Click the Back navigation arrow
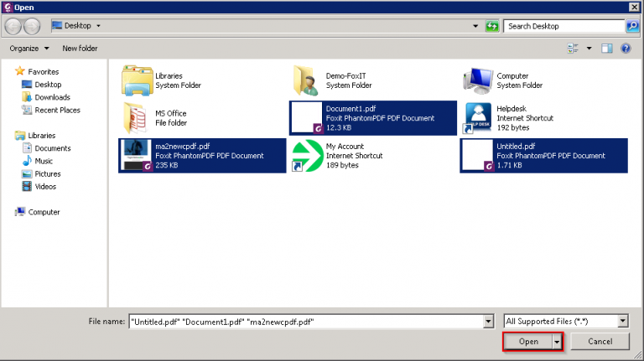The width and height of the screenshot is (644, 361). click(14, 26)
